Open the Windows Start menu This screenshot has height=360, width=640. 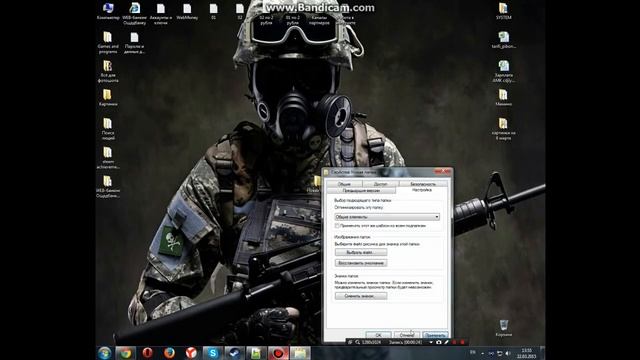[x=104, y=353]
